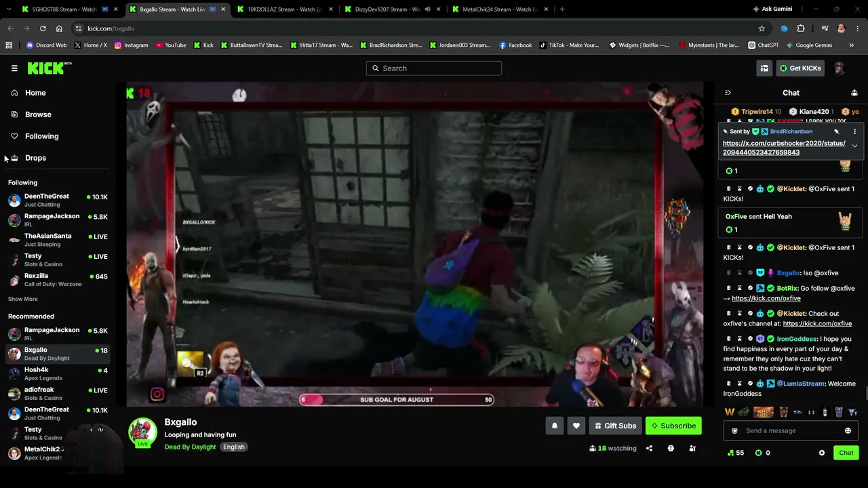Image resolution: width=868 pixels, height=488 pixels.
Task: Bookmark this page with the star
Action: [x=762, y=28]
